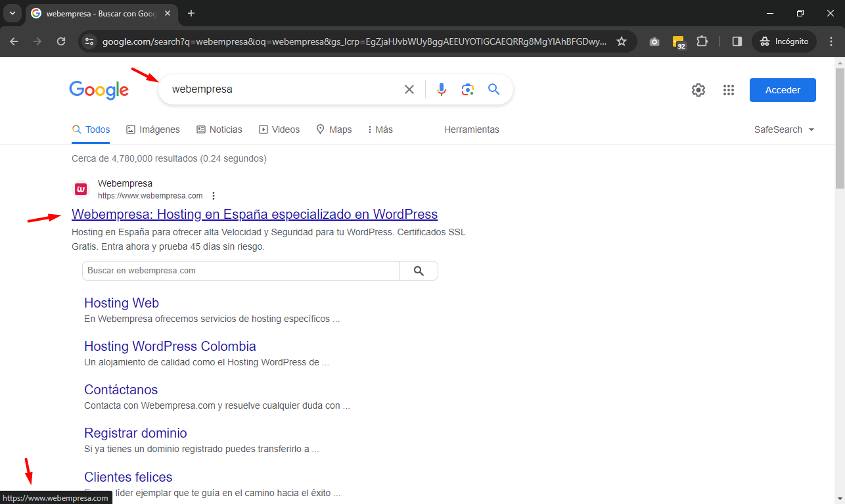Open Google Lens image search
Image resolution: width=845 pixels, height=504 pixels.
tap(468, 89)
